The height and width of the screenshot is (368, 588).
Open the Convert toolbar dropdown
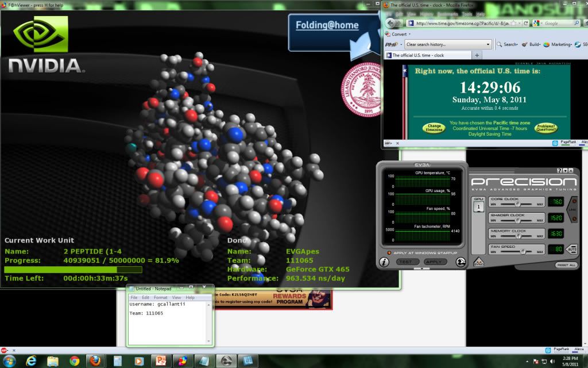pos(410,34)
